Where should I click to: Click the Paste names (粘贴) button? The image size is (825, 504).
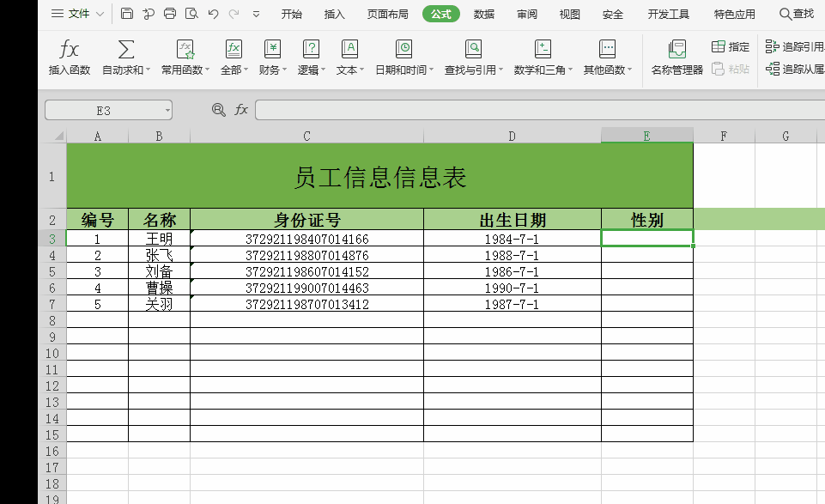(731, 69)
